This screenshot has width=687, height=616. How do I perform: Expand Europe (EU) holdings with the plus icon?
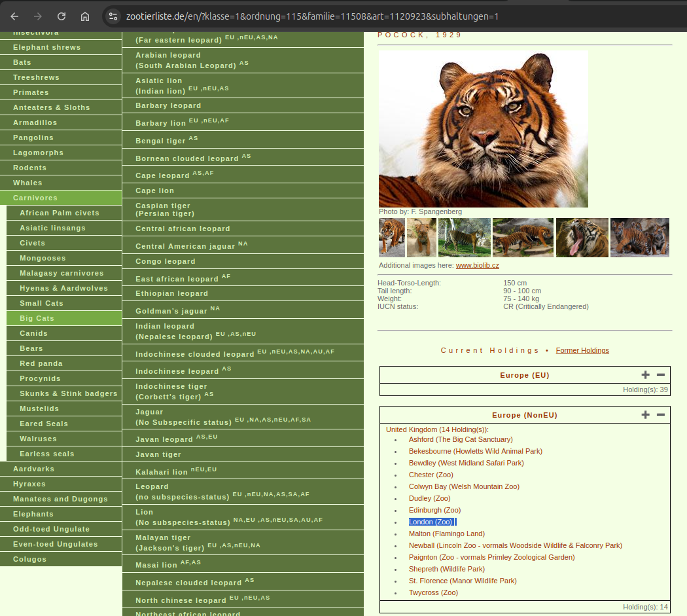coord(645,375)
